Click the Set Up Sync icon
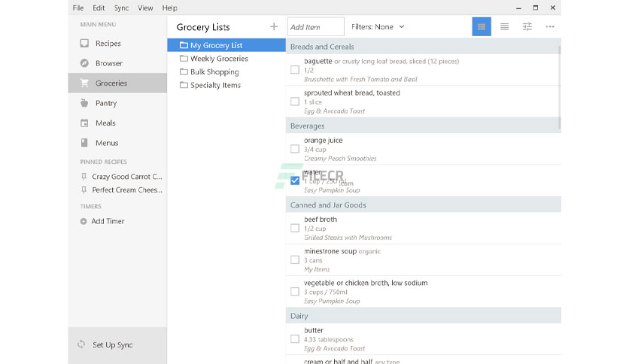 (x=81, y=344)
